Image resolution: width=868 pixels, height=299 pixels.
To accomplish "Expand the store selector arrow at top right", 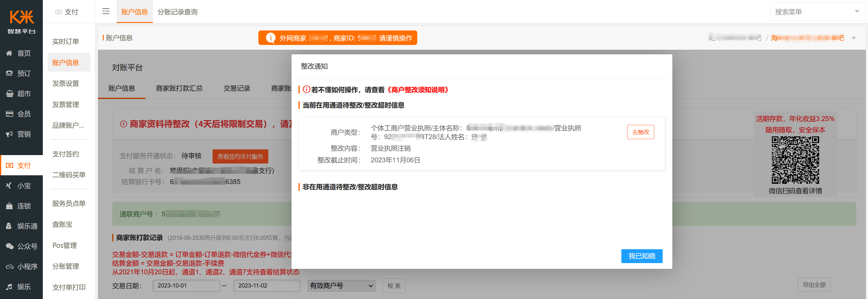I will click(x=854, y=38).
